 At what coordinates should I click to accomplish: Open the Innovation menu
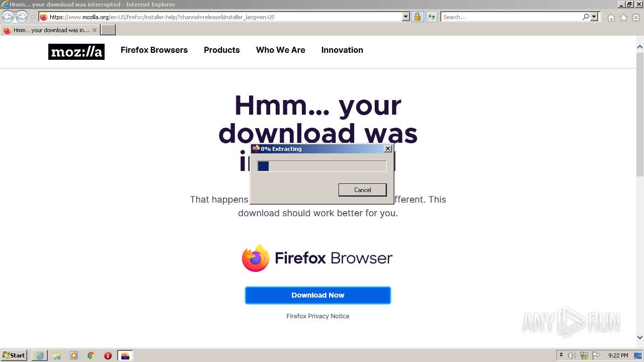pyautogui.click(x=342, y=50)
